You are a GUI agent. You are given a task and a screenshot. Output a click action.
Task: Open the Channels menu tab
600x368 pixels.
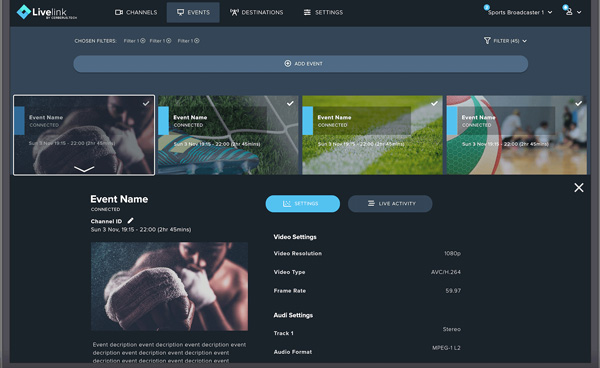point(136,12)
